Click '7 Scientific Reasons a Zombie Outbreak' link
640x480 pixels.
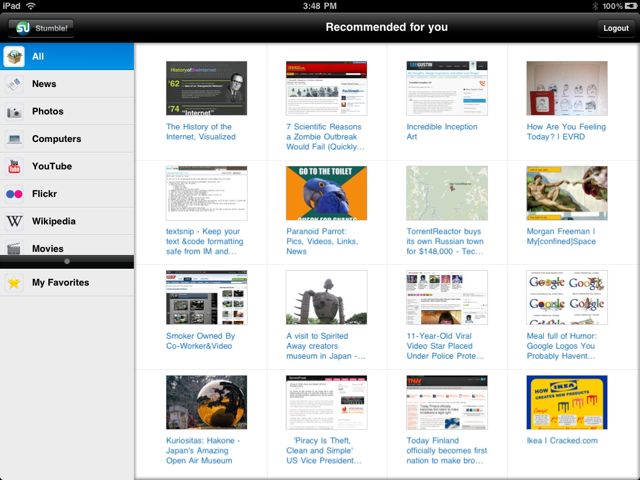[325, 137]
